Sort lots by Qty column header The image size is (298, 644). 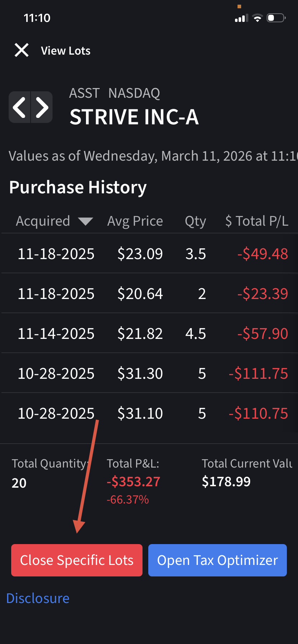click(x=195, y=221)
